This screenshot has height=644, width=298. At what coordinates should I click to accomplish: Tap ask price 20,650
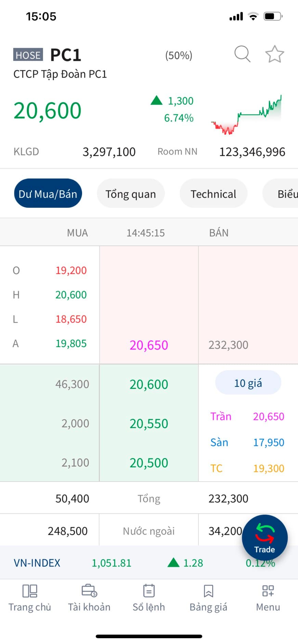(x=149, y=345)
